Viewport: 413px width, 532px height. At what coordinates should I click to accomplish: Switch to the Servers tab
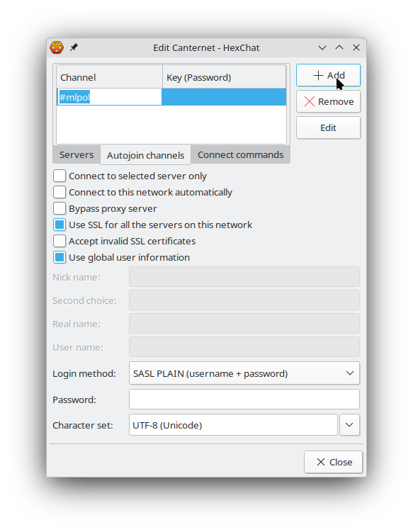coord(77,154)
